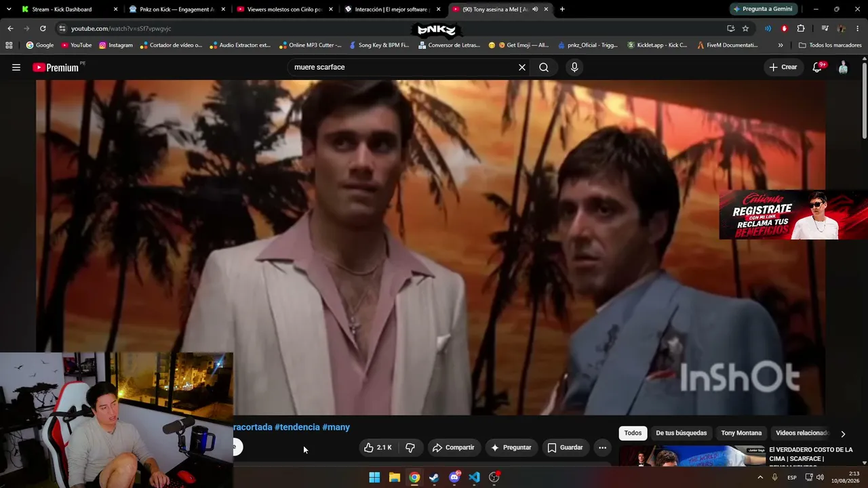Click the Preguntar button

511,447
